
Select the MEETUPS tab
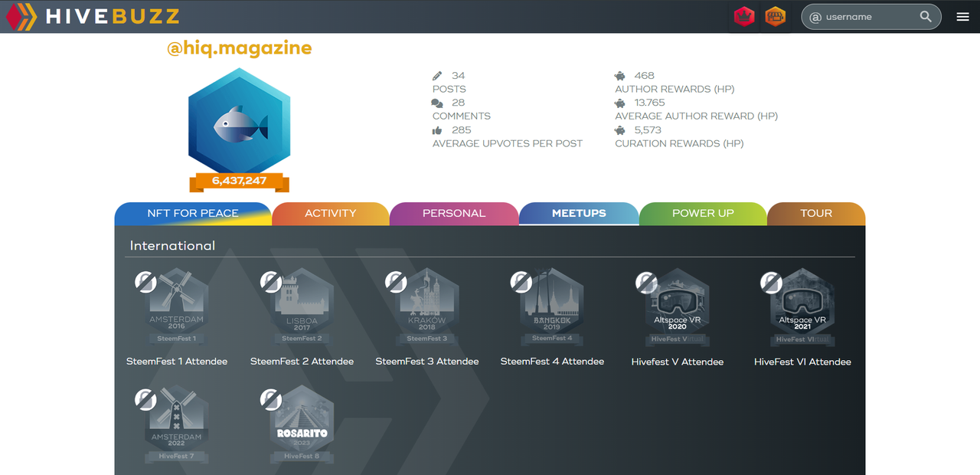pos(579,214)
